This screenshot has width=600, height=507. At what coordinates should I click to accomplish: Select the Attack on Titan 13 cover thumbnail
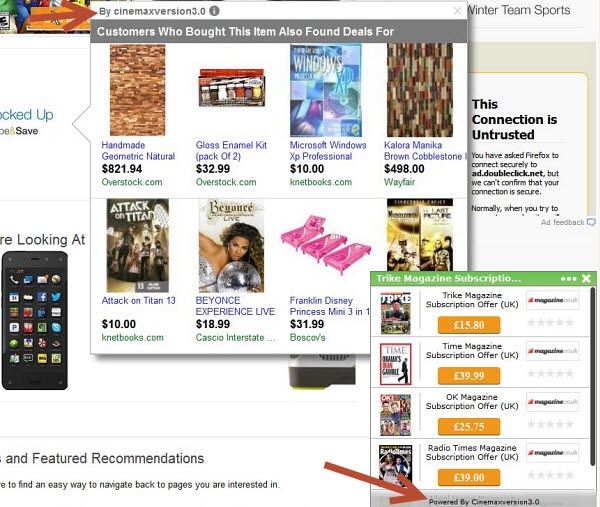tap(137, 246)
